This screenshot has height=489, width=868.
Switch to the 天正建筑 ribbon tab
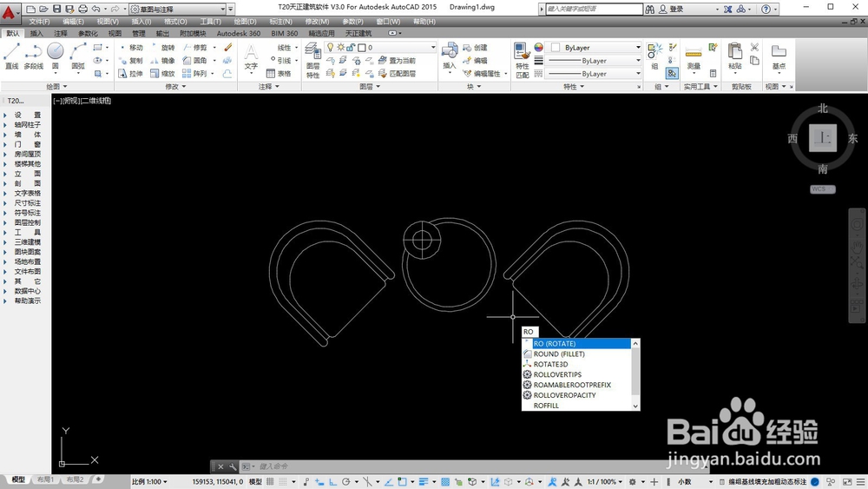(358, 33)
